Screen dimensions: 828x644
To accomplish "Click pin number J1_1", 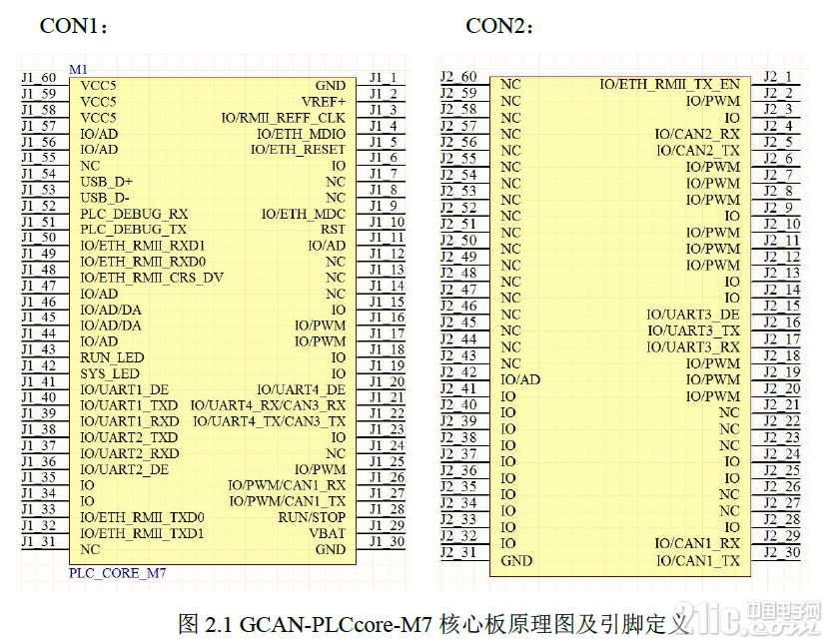I will [384, 78].
